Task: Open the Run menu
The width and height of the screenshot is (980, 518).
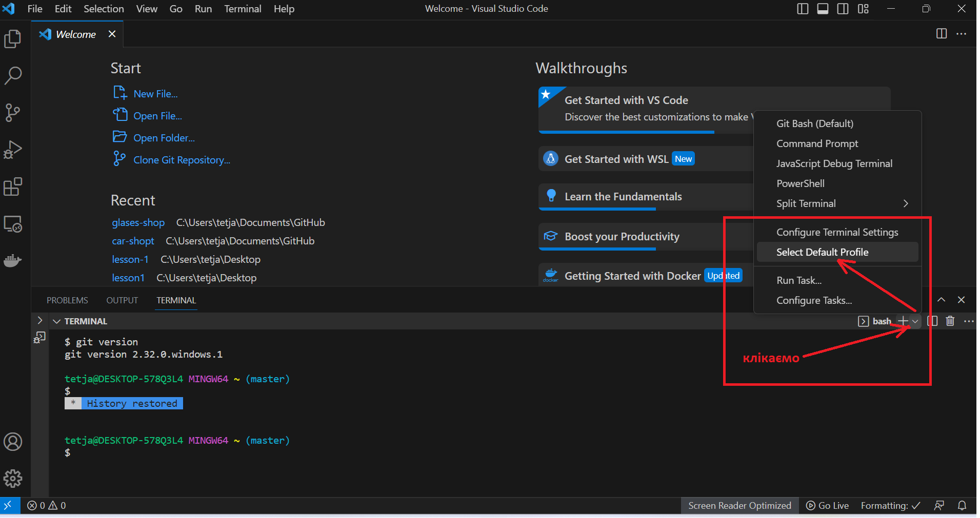Action: click(203, 9)
